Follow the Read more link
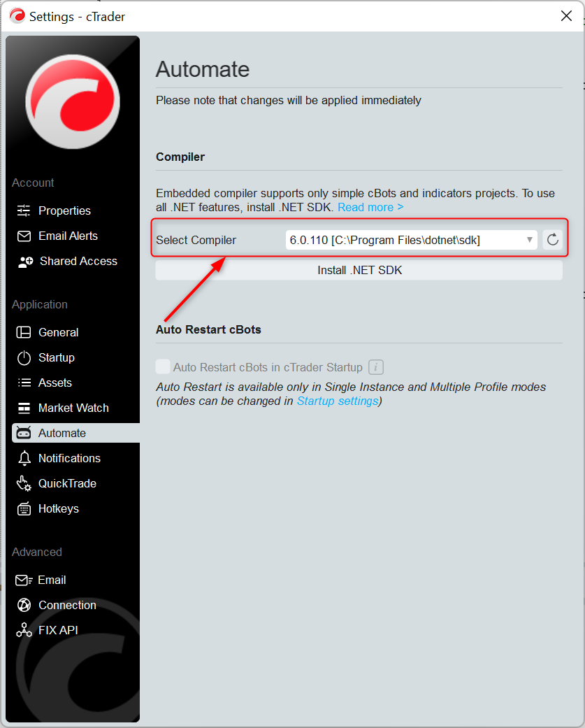This screenshot has height=728, width=585. click(370, 207)
